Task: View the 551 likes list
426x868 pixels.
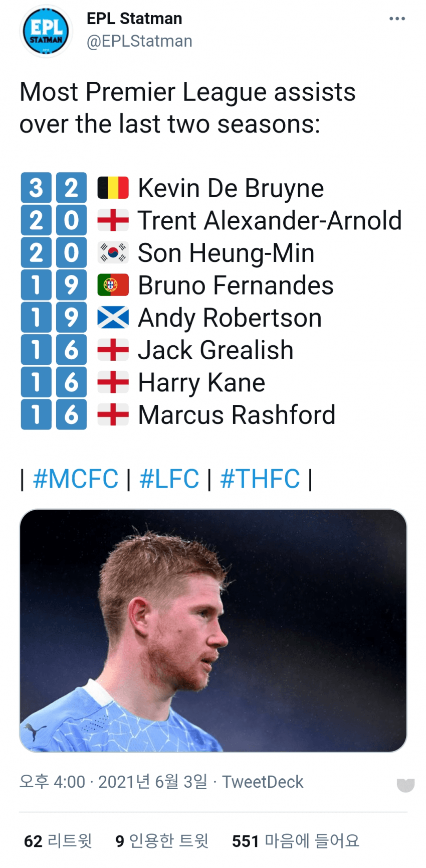Action: (296, 841)
